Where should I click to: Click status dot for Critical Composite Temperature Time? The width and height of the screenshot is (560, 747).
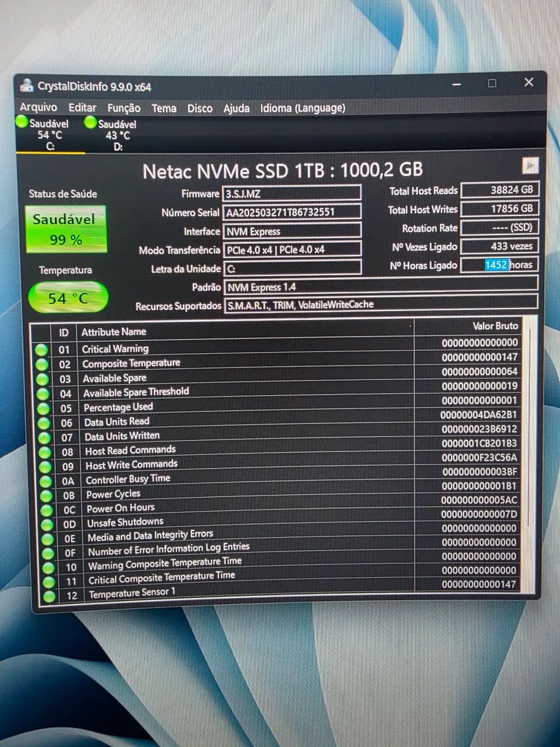pyautogui.click(x=49, y=582)
